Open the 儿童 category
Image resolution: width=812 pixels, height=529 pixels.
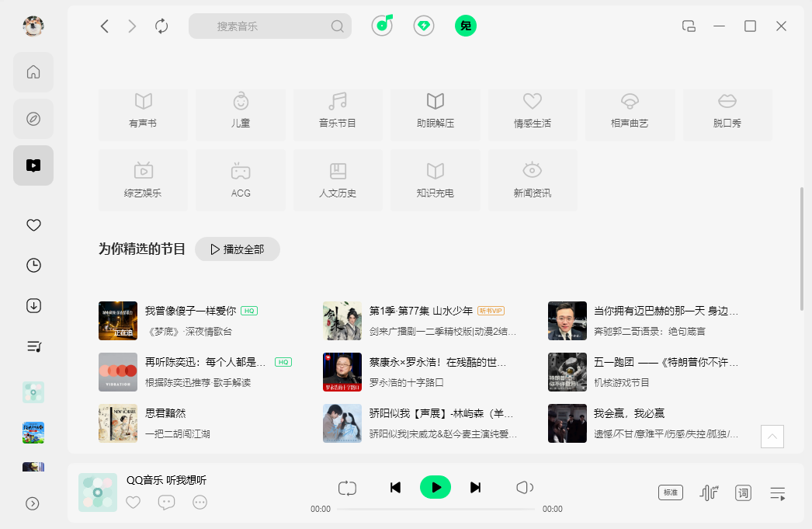tap(241, 114)
